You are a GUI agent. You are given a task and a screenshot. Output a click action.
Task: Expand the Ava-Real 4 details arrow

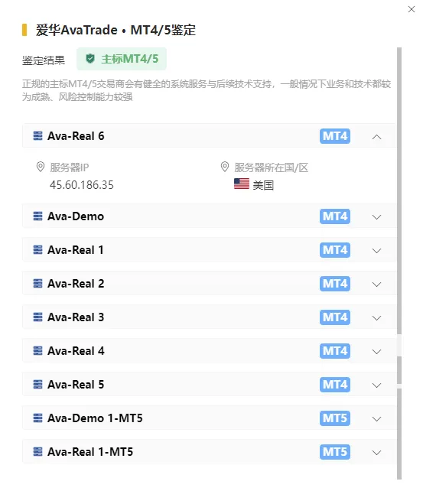click(376, 352)
